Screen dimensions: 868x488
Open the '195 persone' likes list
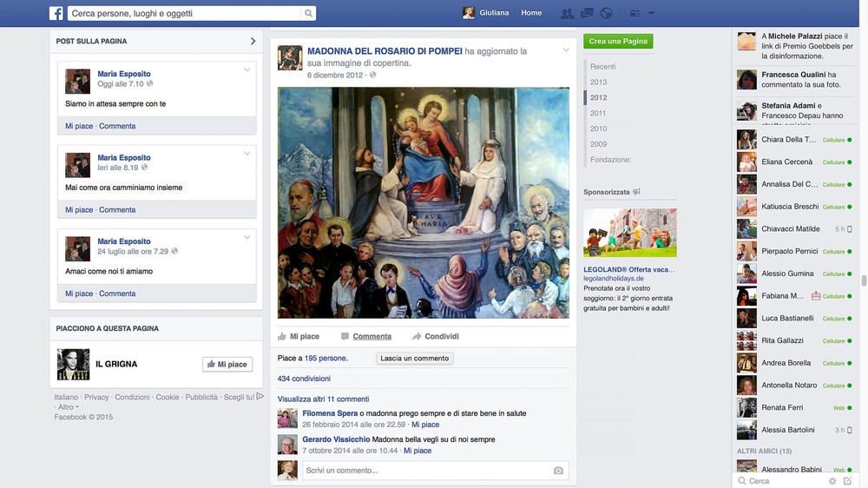point(326,359)
